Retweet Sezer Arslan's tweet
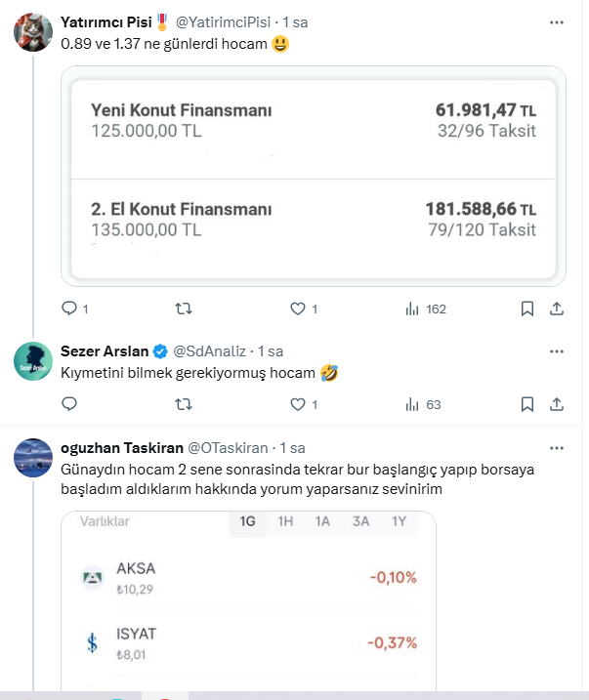This screenshot has width=589, height=700. [183, 403]
